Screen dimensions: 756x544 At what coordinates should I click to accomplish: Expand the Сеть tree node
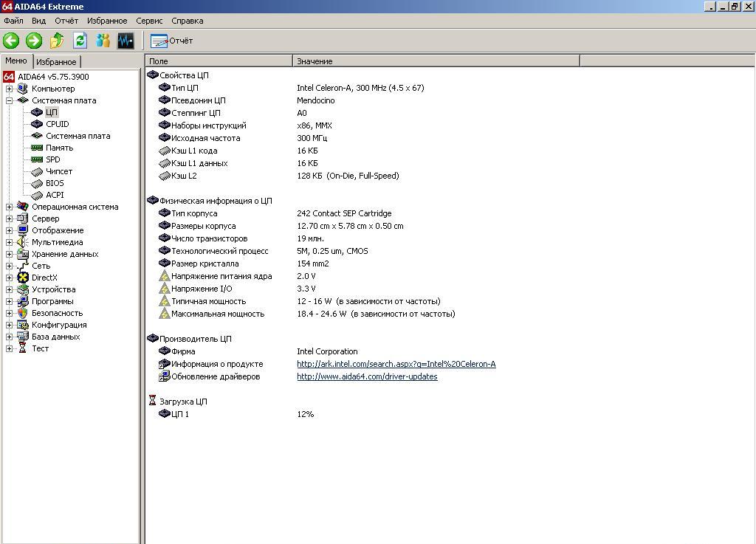pos(9,266)
